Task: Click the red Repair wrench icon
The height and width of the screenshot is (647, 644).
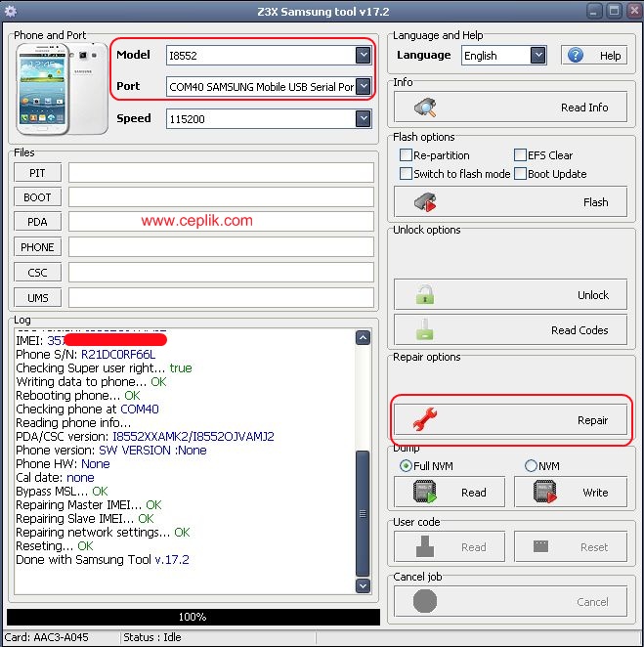Action: pos(425,419)
